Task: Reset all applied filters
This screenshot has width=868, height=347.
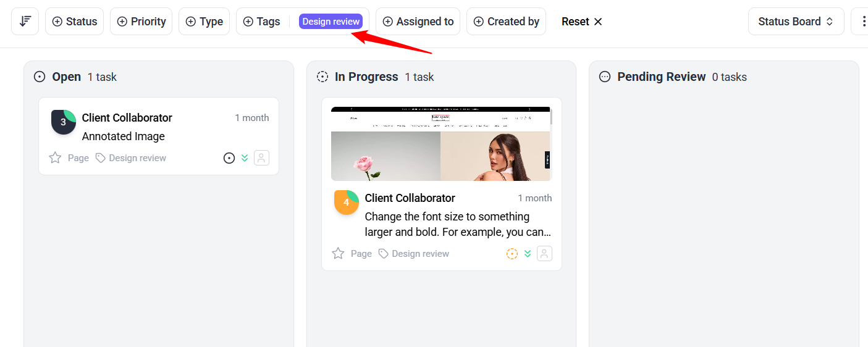Action: 581,22
